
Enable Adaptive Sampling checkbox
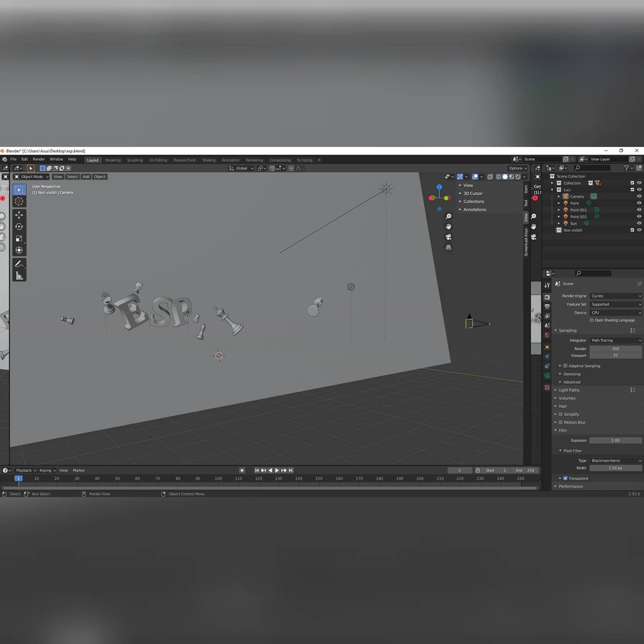[565, 366]
